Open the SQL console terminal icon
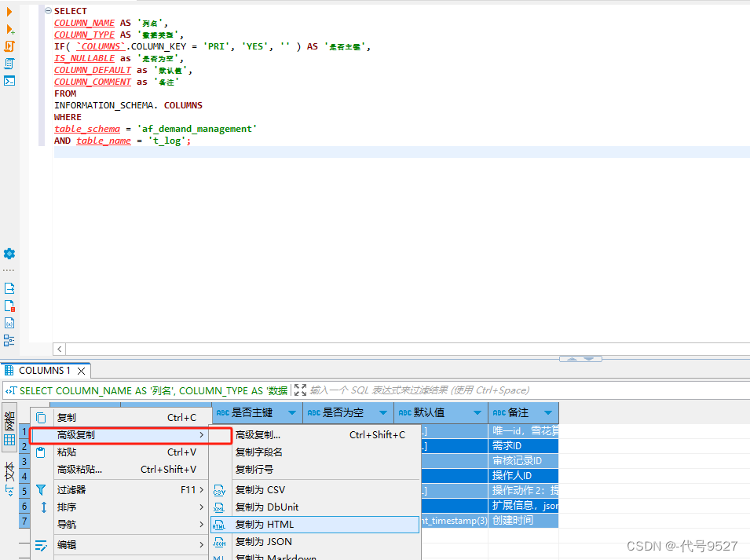 click(9, 80)
